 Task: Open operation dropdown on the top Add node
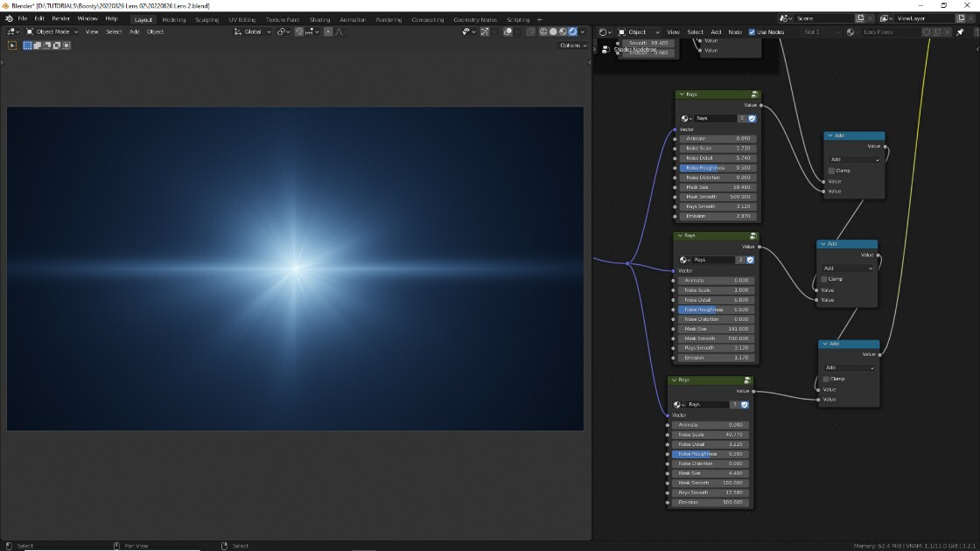click(854, 159)
